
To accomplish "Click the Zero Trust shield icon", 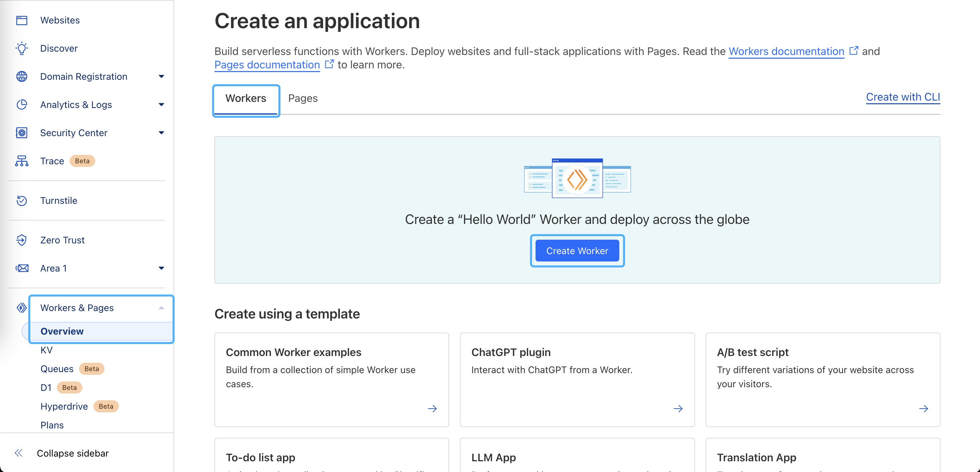I will click(x=22, y=240).
